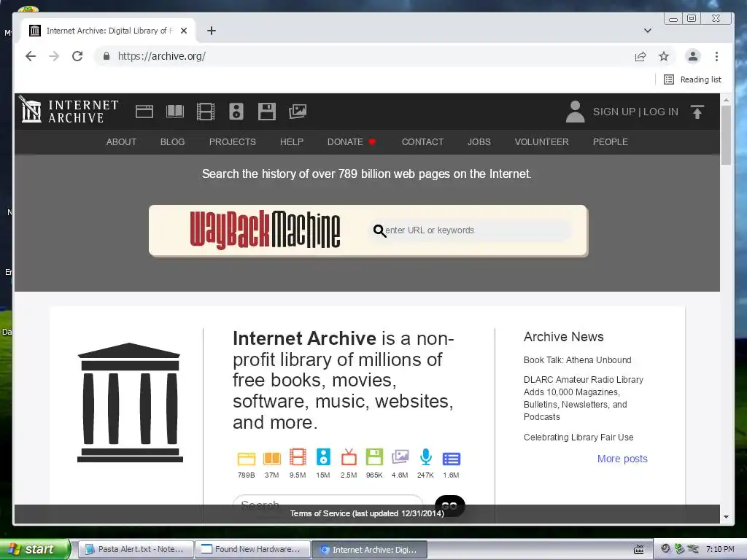747x560 pixels.
Task: Click the purple images icon labeled 4.6M
Action: [x=400, y=457]
